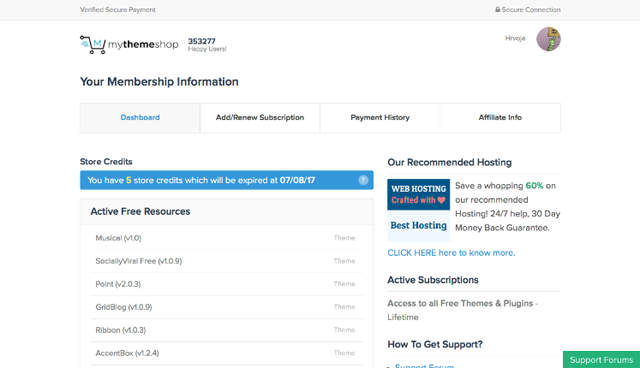Follow the CLICK HERE to know more link
The height and width of the screenshot is (368, 640).
click(451, 253)
